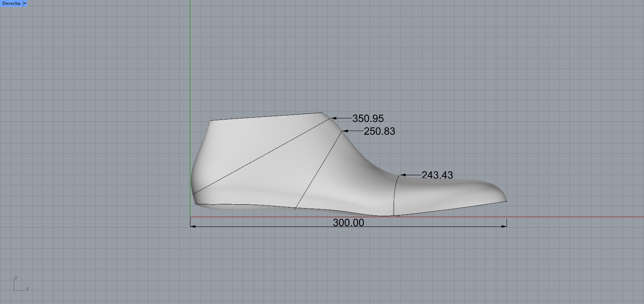
Task: Select the 300.00 length dimension text
Action: click(x=349, y=223)
